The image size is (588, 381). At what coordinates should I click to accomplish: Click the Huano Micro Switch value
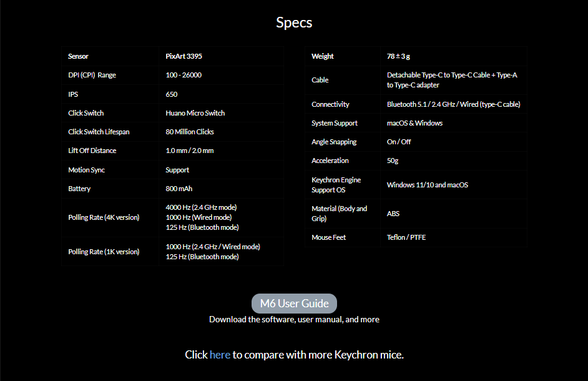tap(195, 113)
